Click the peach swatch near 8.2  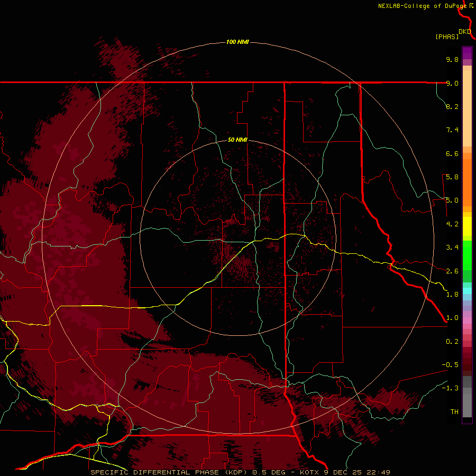tap(467, 108)
